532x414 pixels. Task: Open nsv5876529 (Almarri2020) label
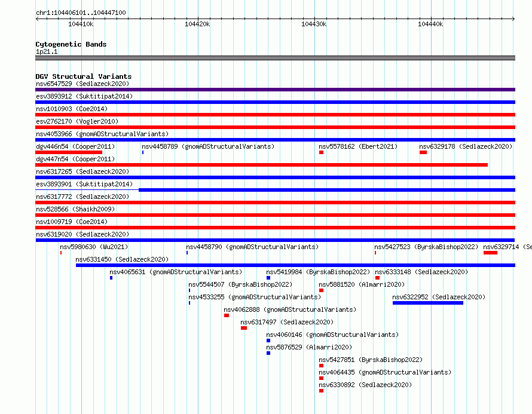coord(309,347)
